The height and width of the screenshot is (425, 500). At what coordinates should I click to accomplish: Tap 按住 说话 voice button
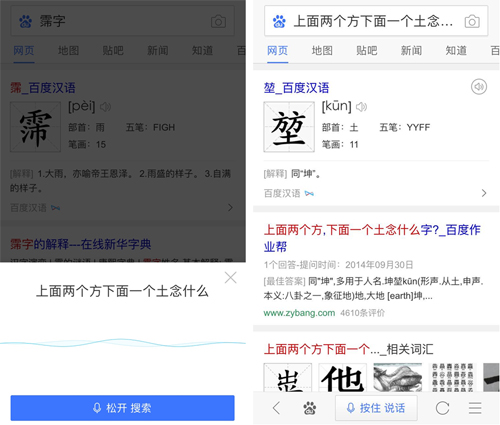coord(376,408)
